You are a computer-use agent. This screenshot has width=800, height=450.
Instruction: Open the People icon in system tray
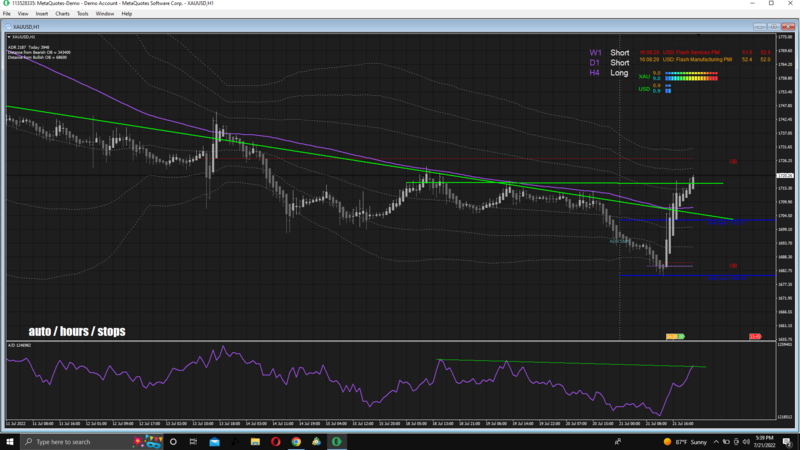click(618, 442)
